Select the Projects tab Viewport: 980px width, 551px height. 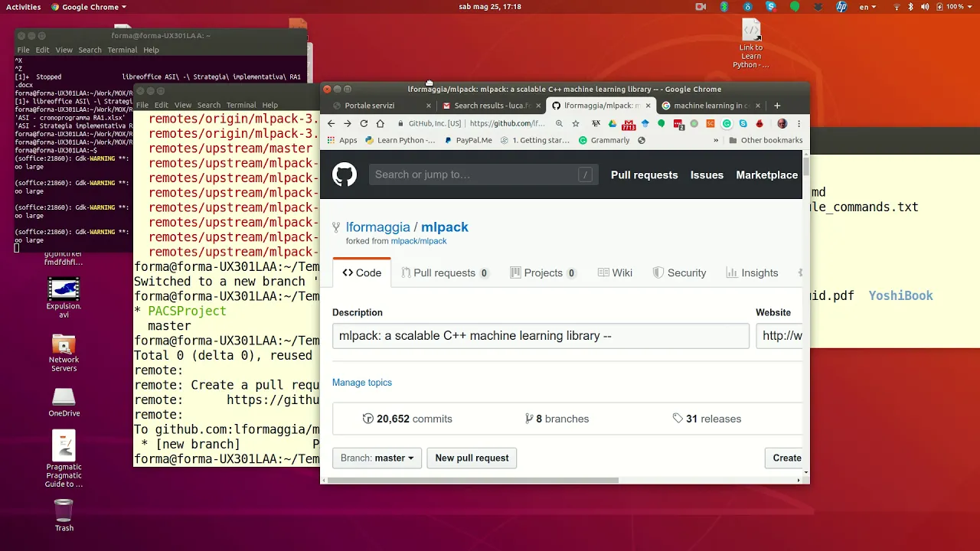coord(544,272)
